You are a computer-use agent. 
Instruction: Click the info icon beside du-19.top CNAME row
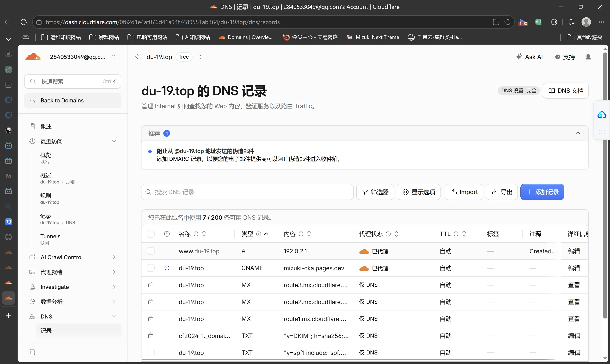[x=167, y=268]
